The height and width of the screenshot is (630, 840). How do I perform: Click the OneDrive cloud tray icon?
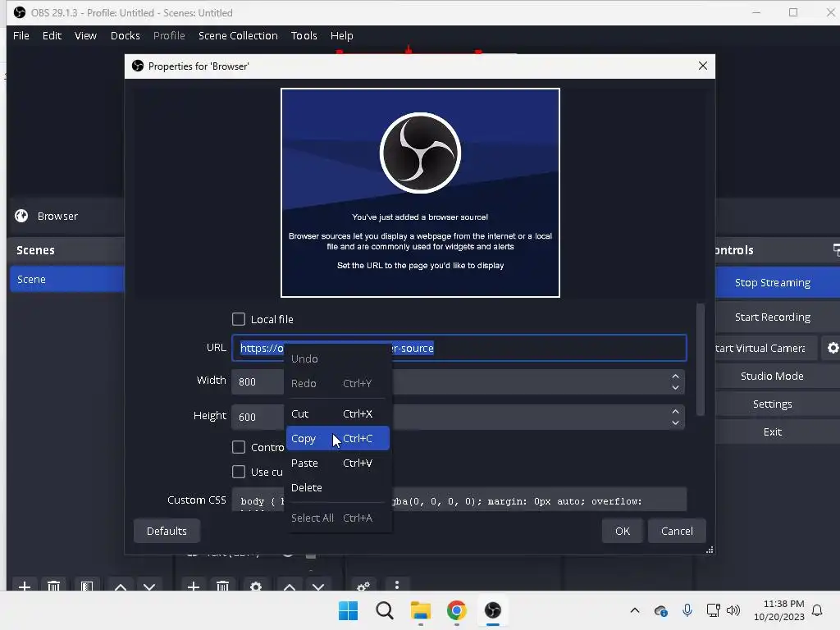tap(660, 610)
